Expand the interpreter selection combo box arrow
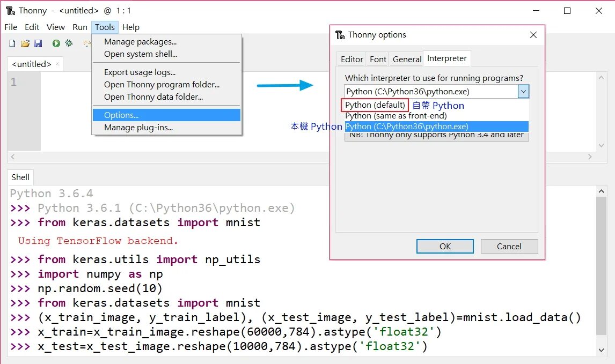 pyautogui.click(x=523, y=92)
